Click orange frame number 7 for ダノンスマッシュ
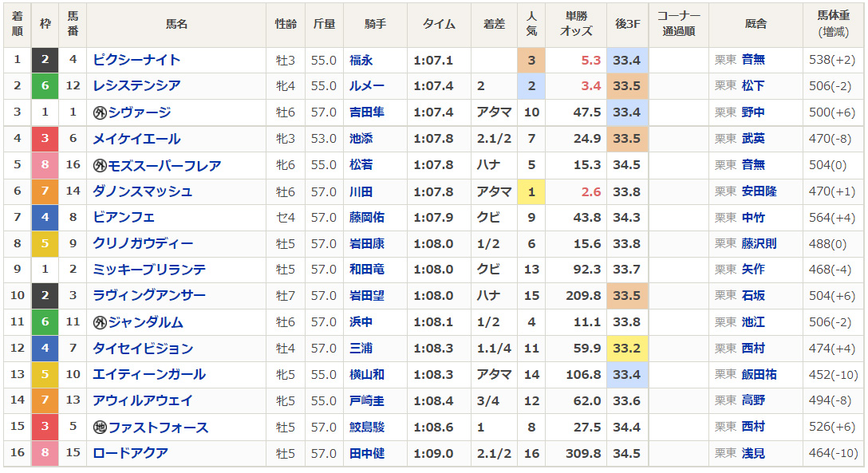Viewport: 868px width, 473px height. coord(45,191)
